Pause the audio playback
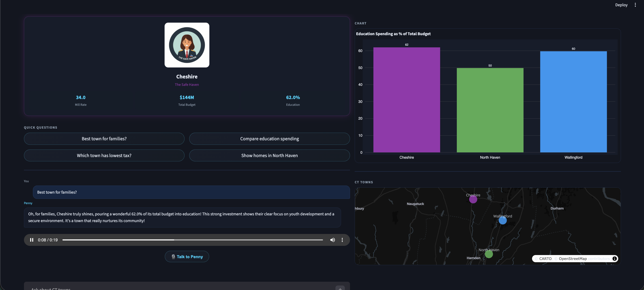The width and height of the screenshot is (644, 290). pyautogui.click(x=32, y=240)
